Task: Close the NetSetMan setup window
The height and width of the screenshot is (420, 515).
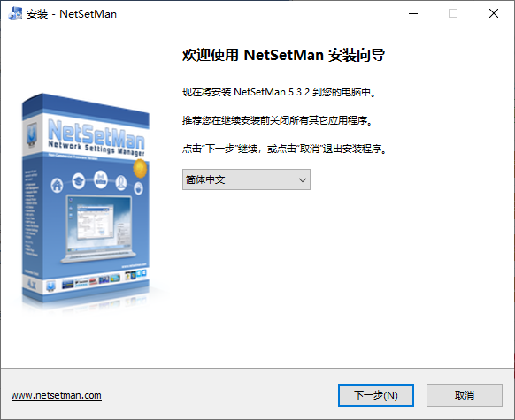Action: (494, 14)
